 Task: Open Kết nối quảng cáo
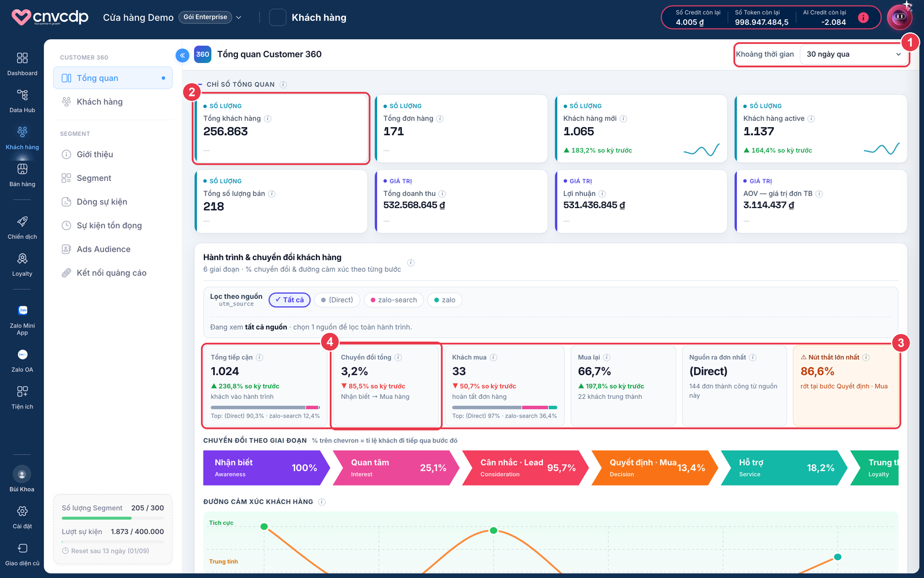pos(113,273)
